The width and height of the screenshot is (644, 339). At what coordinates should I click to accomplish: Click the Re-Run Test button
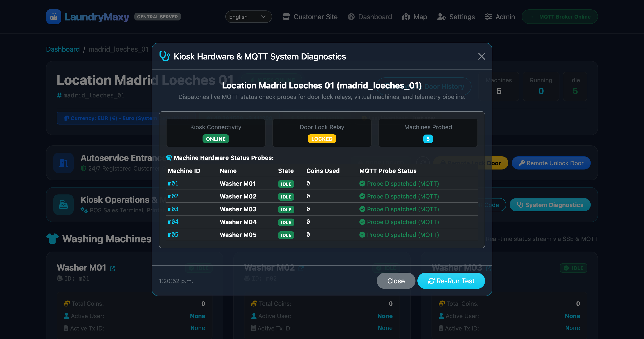(451, 281)
